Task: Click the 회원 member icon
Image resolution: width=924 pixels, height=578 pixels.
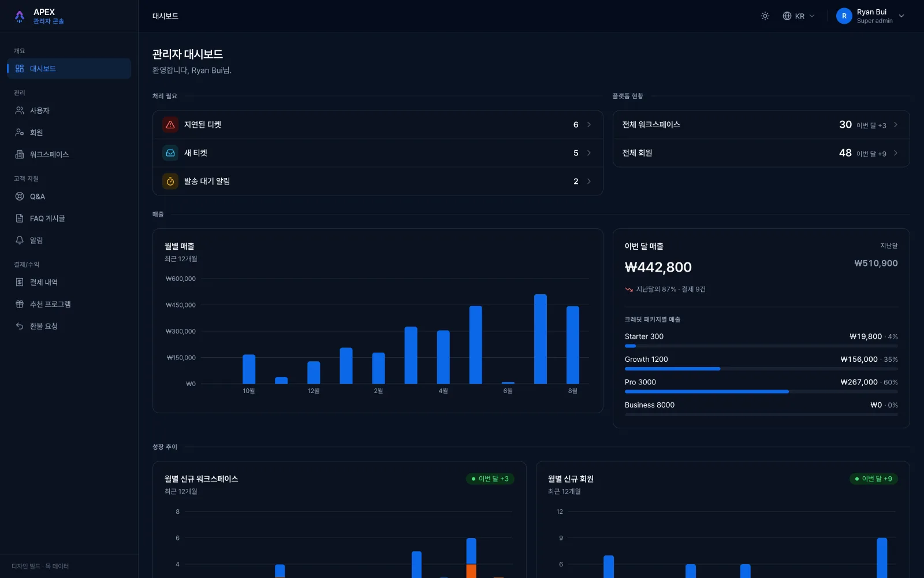Action: click(20, 132)
